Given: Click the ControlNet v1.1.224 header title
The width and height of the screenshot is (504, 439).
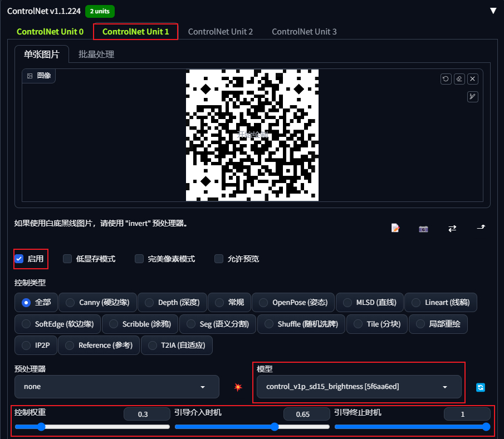Looking at the screenshot, I should tap(43, 11).
